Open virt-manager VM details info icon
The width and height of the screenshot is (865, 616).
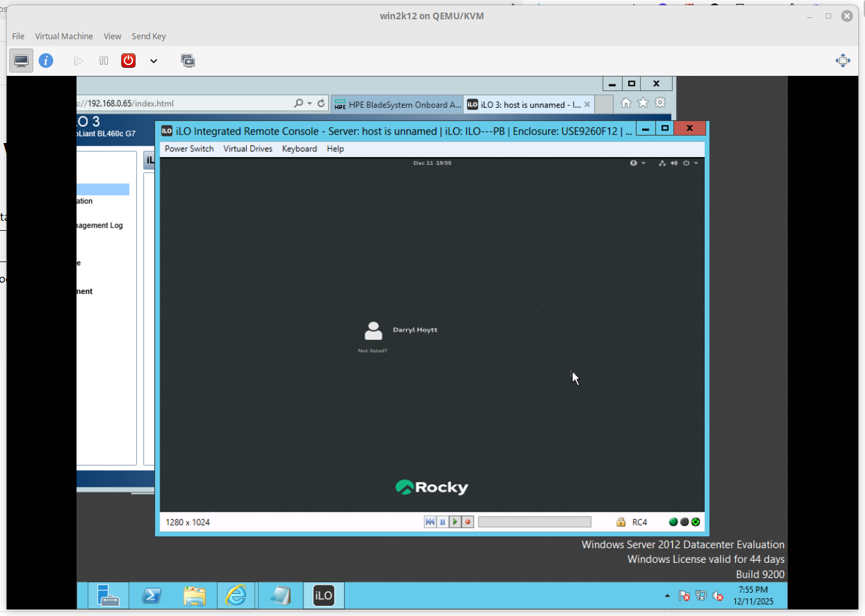tap(46, 61)
